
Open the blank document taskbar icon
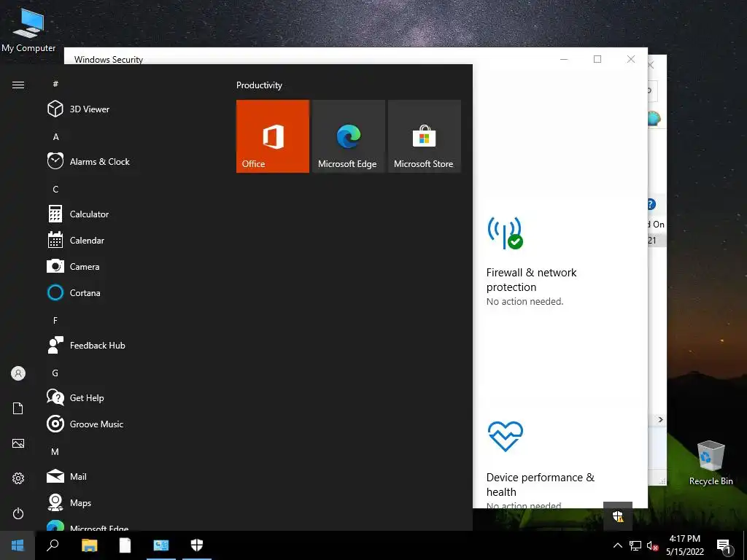125,545
